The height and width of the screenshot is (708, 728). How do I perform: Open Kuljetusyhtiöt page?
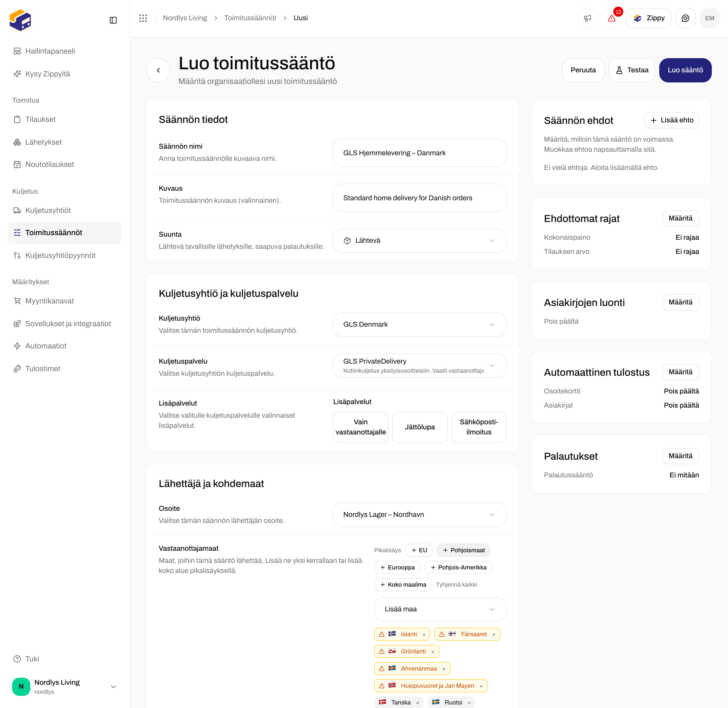pyautogui.click(x=65, y=210)
